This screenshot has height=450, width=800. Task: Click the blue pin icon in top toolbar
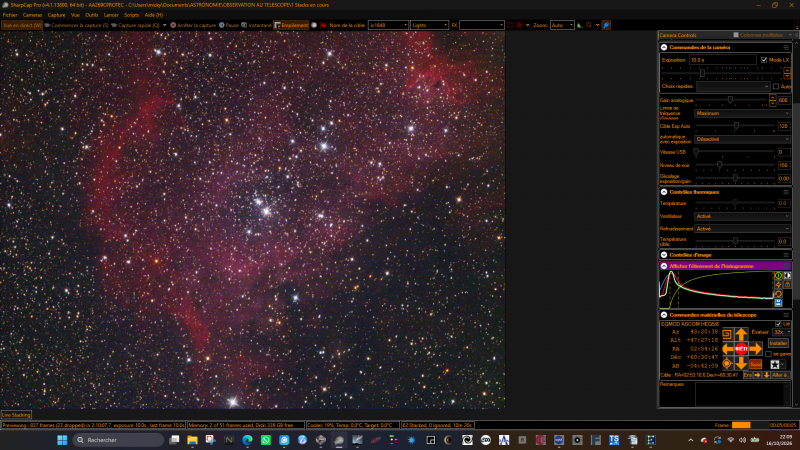pos(606,25)
